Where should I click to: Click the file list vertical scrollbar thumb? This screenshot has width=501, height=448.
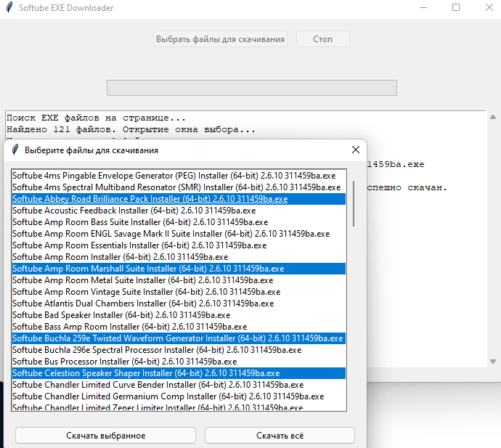[354, 203]
